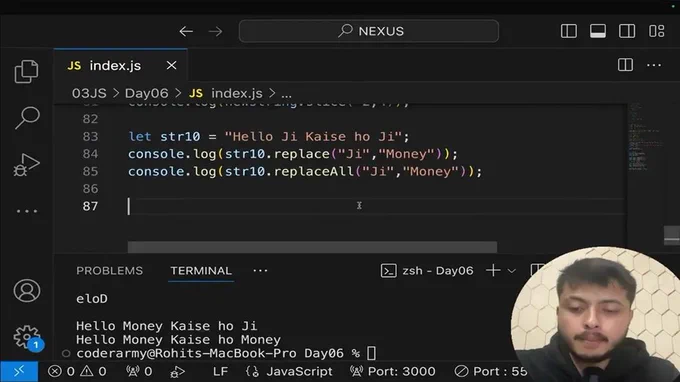
Task: Open the Search view in the activity bar
Action: click(x=27, y=117)
